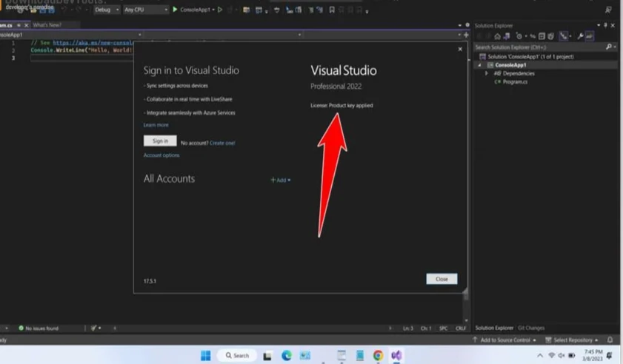Click the split editor plus icon
Image resolution: width=623 pixels, height=364 pixels.
point(466,35)
